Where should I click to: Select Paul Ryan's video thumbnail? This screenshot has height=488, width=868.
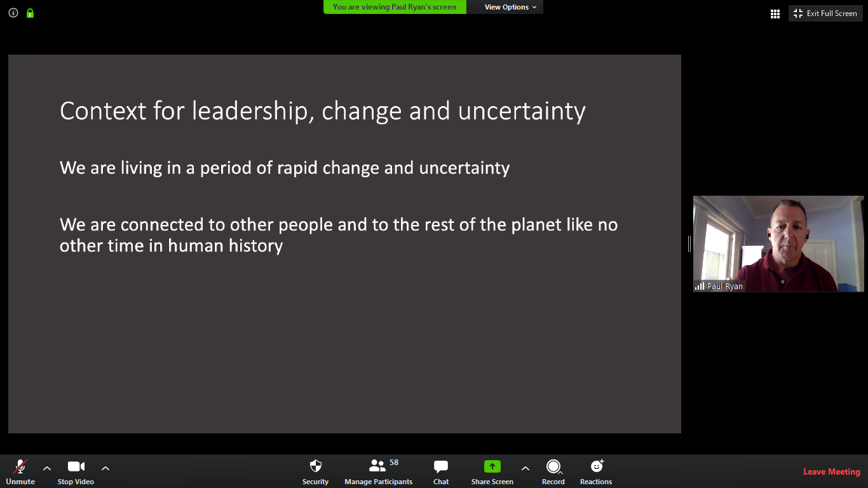[x=778, y=243]
